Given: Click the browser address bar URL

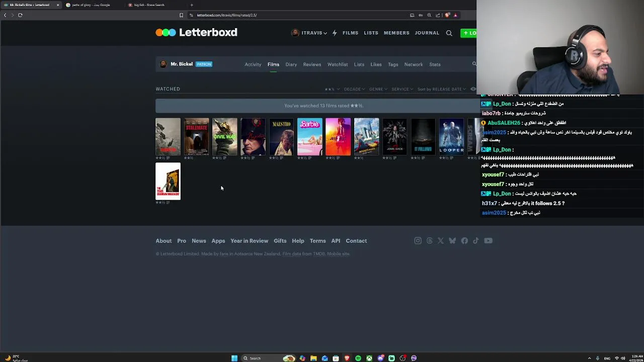Looking at the screenshot, I should [x=227, y=15].
